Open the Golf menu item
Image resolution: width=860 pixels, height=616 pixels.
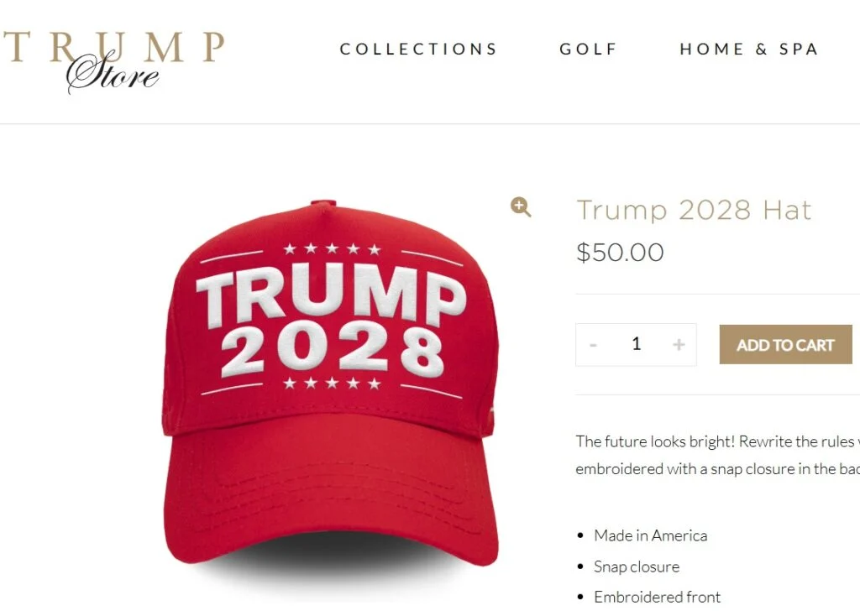coord(589,50)
